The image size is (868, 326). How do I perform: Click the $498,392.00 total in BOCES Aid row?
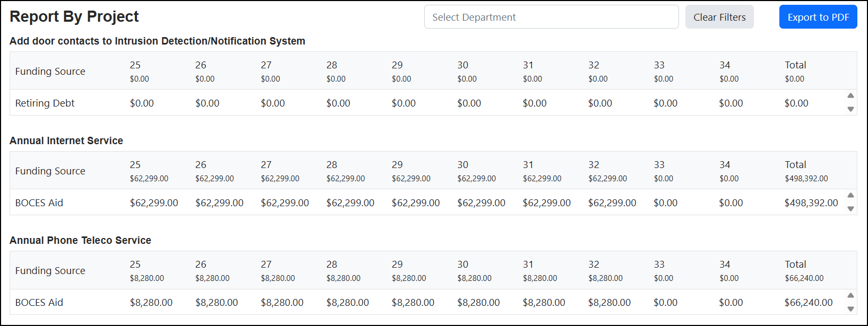point(811,202)
